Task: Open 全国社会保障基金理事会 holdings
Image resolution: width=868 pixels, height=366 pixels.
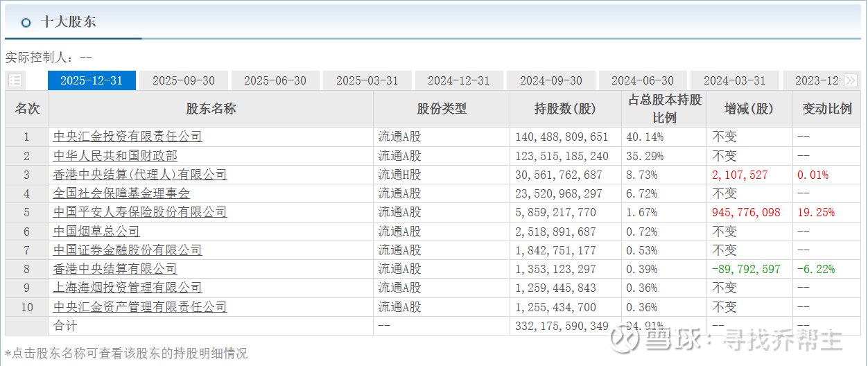Action: [121, 193]
